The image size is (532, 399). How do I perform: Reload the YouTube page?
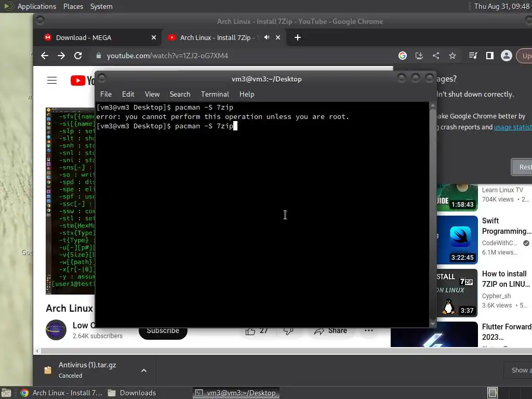[x=78, y=56]
